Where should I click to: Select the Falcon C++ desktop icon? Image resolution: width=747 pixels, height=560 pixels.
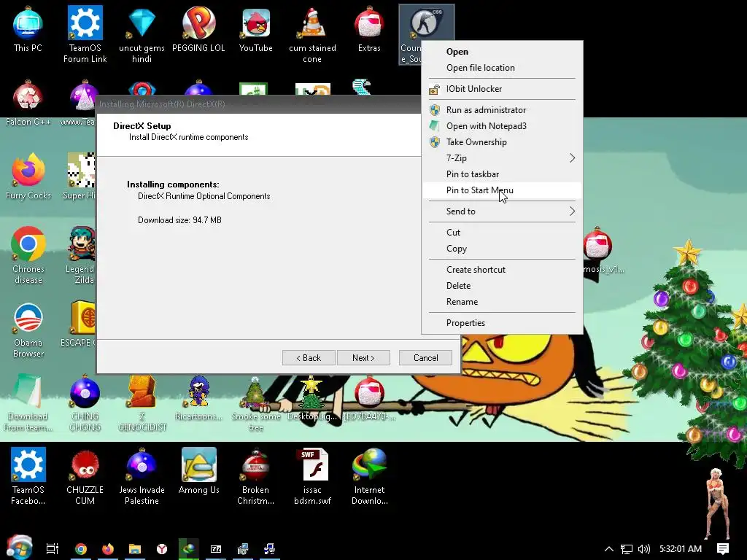28,102
